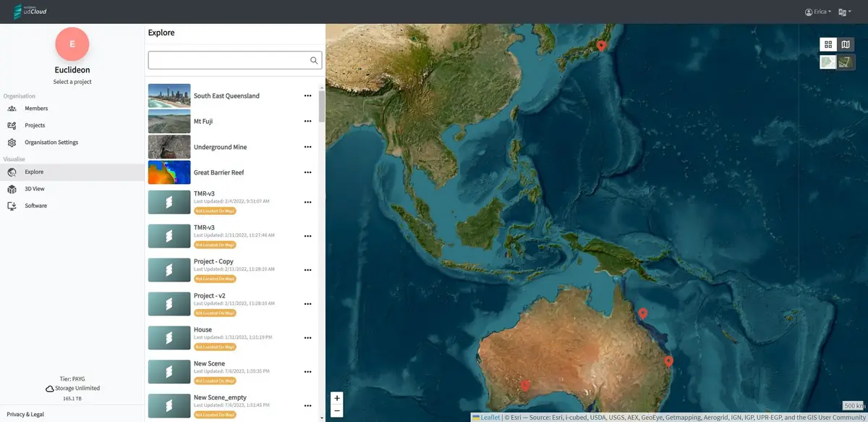Click the 3D View cube icon
Viewport: 868px width, 422px height.
coord(12,189)
